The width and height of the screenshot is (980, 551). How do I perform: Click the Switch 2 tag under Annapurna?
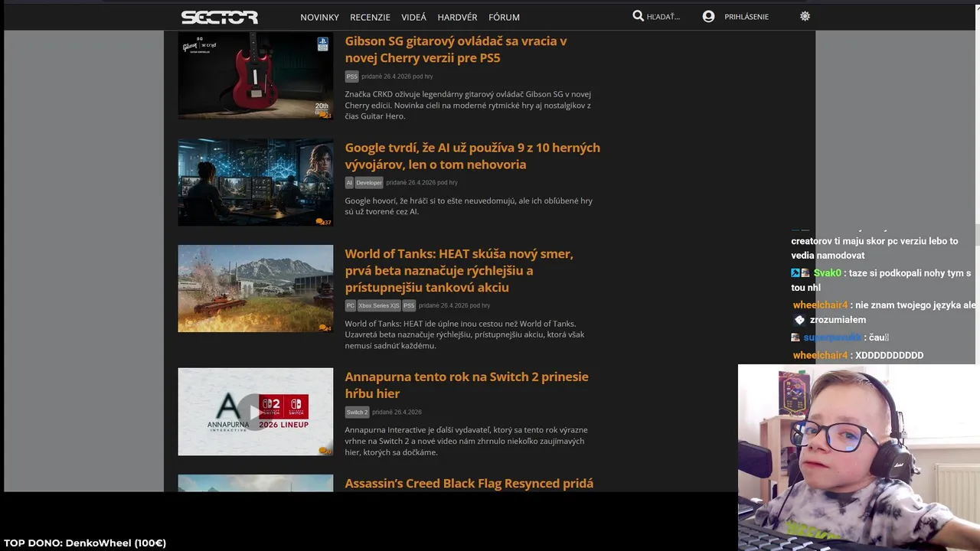tap(357, 412)
